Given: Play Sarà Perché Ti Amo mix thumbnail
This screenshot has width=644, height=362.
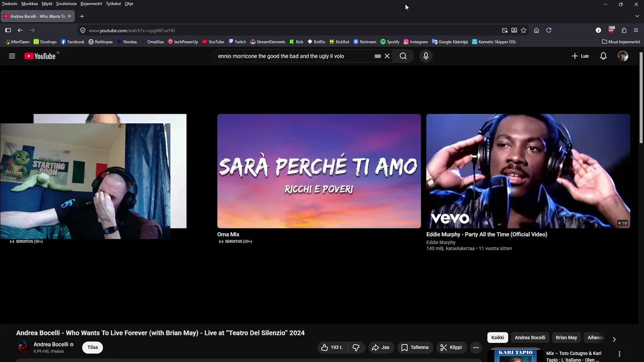Looking at the screenshot, I should click(x=319, y=171).
